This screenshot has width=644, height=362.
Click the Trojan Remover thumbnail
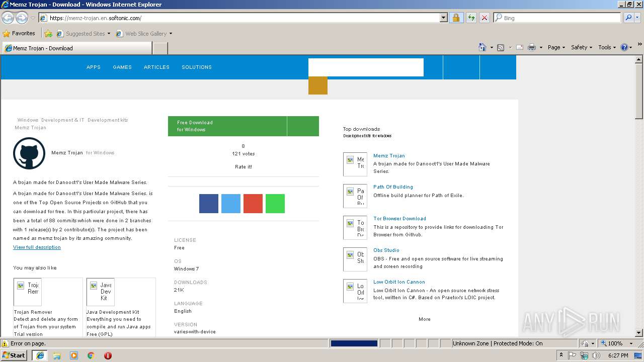coord(28,292)
